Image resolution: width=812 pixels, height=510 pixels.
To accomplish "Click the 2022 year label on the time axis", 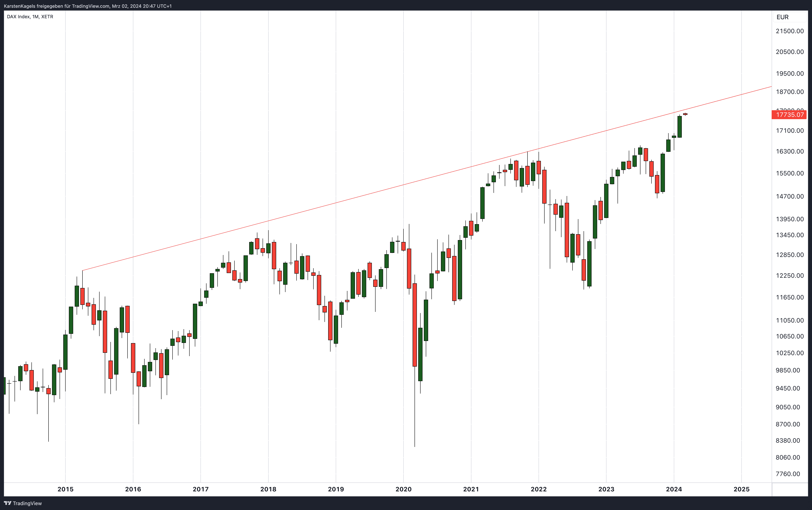I will [x=539, y=489].
